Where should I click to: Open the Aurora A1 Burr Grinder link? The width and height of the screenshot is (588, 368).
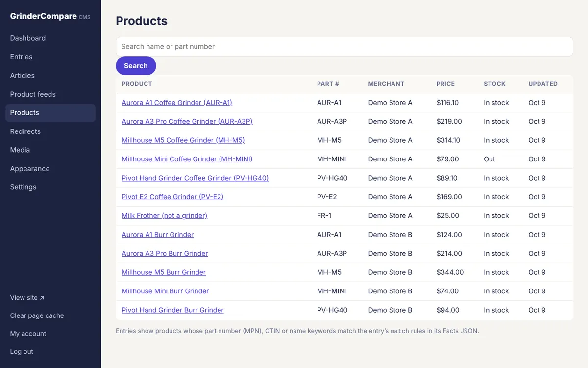click(158, 235)
